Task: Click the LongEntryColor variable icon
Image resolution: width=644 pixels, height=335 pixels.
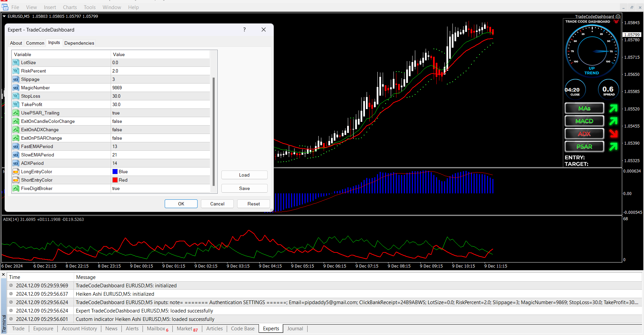Action: pos(16,172)
